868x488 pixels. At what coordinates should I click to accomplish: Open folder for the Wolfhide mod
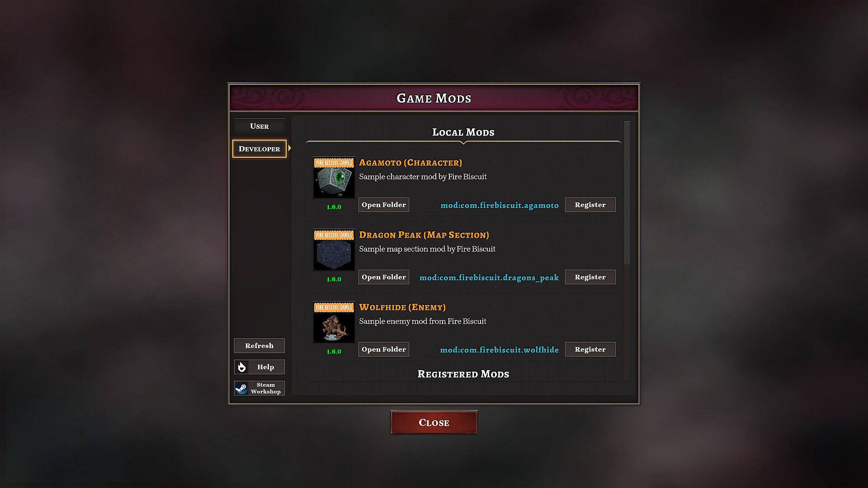click(384, 349)
